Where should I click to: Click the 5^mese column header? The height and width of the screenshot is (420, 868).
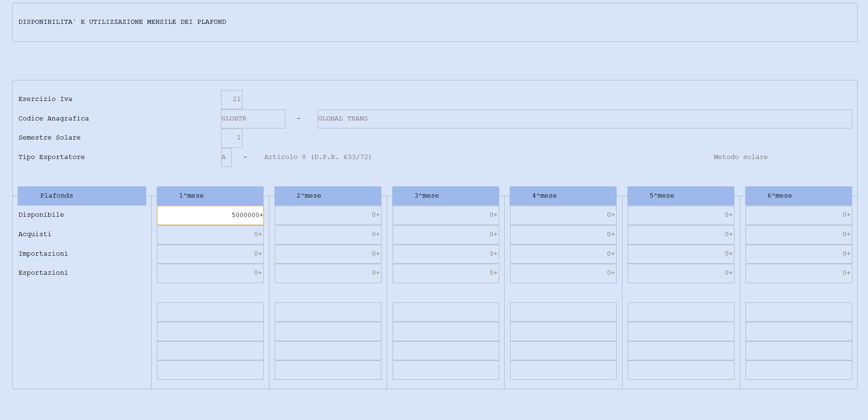coord(681,196)
